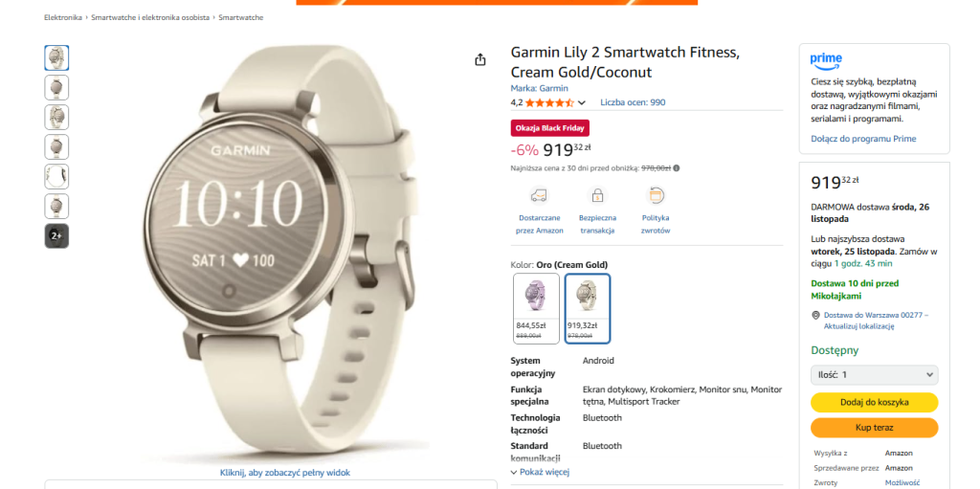Open the Ilość quantity dropdown
This screenshot has width=980, height=489.
point(874,374)
